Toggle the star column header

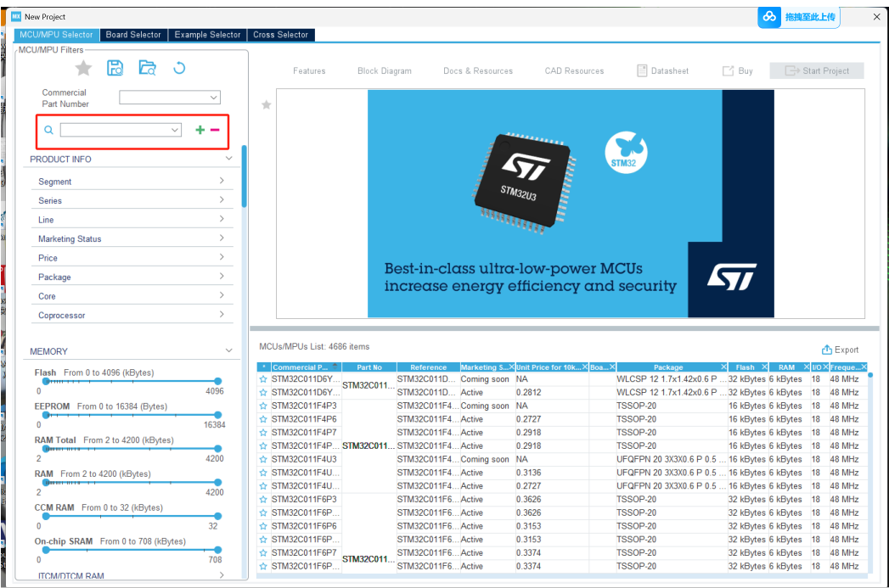[x=263, y=367]
